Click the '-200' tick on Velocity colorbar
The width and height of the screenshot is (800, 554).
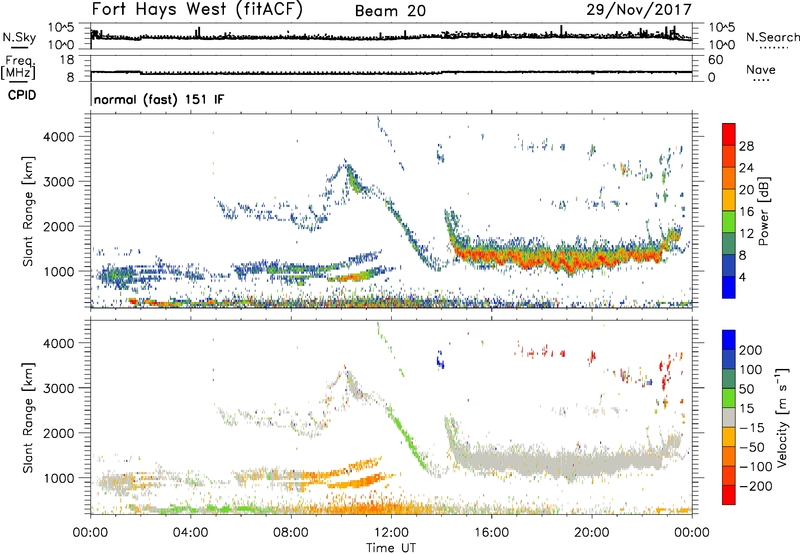point(756,486)
